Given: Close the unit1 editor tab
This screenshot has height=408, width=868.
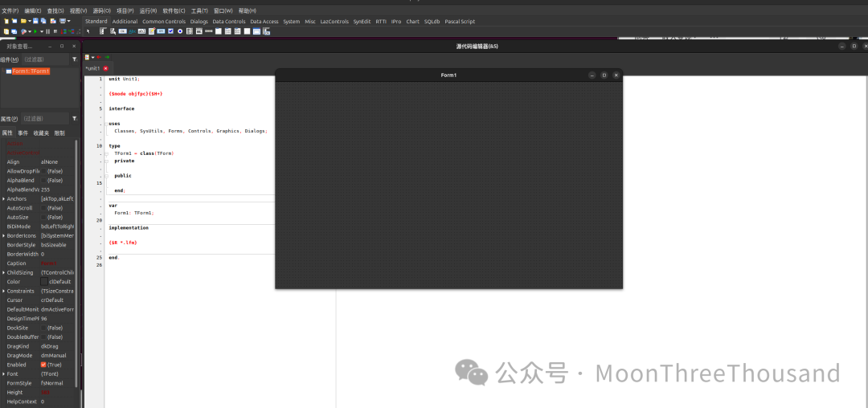Looking at the screenshot, I should point(105,68).
